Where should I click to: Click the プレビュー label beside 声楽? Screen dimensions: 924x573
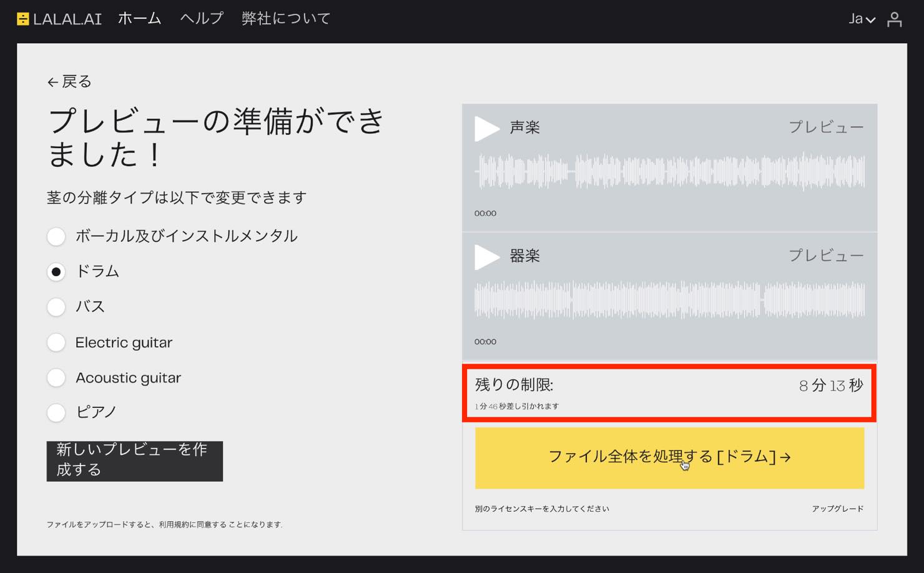(x=826, y=127)
